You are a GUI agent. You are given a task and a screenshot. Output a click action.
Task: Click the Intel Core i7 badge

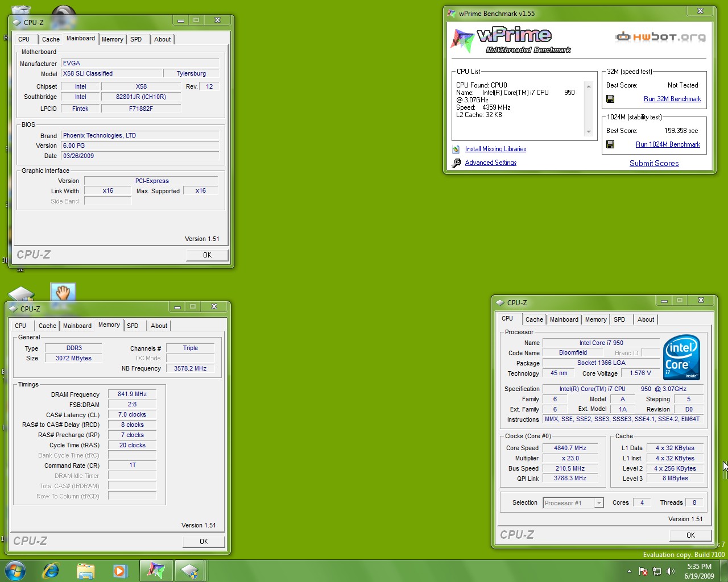(x=681, y=357)
